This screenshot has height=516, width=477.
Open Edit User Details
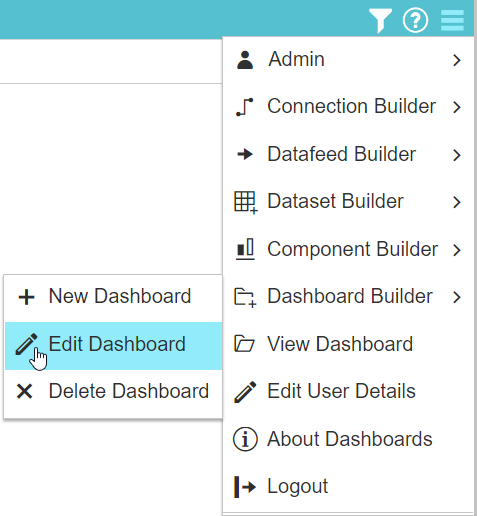[x=348, y=391]
